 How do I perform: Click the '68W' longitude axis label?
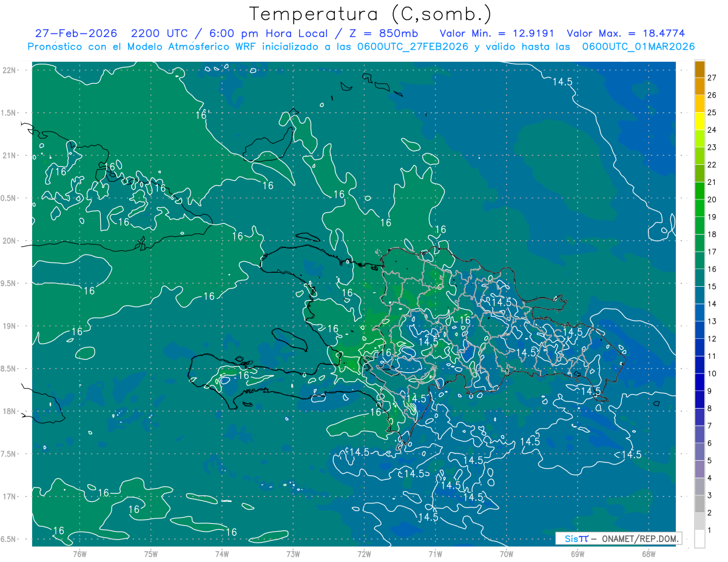(649, 554)
